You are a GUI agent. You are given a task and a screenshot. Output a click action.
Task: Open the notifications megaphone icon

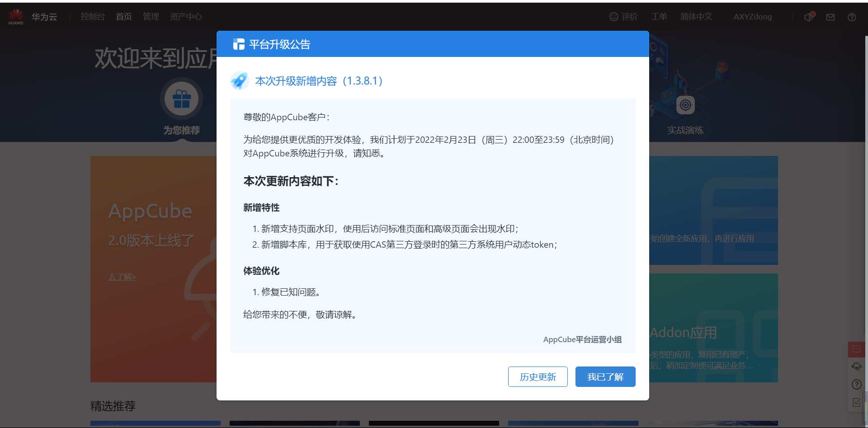pos(809,17)
